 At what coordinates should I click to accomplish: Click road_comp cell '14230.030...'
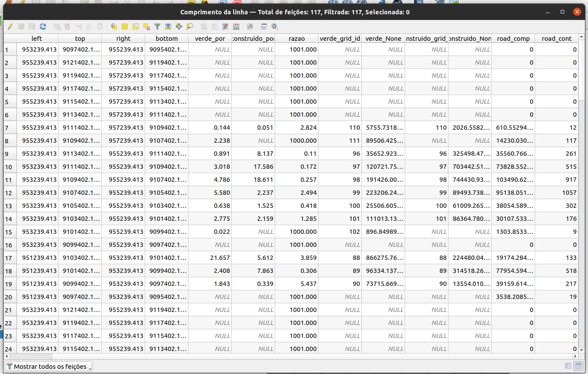pyautogui.click(x=513, y=141)
